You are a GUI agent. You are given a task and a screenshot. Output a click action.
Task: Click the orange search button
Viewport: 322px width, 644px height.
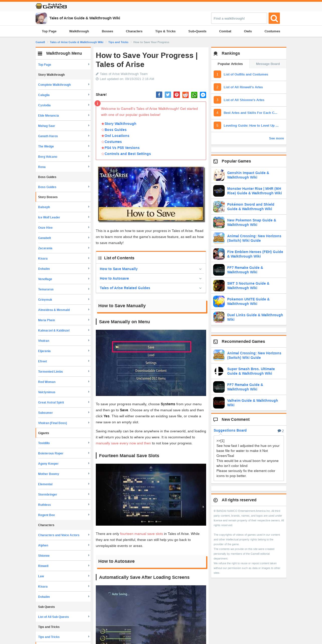click(274, 18)
